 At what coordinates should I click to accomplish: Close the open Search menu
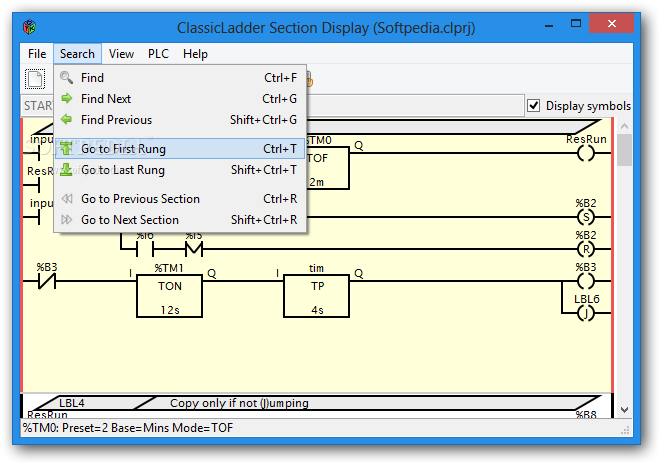click(x=77, y=54)
